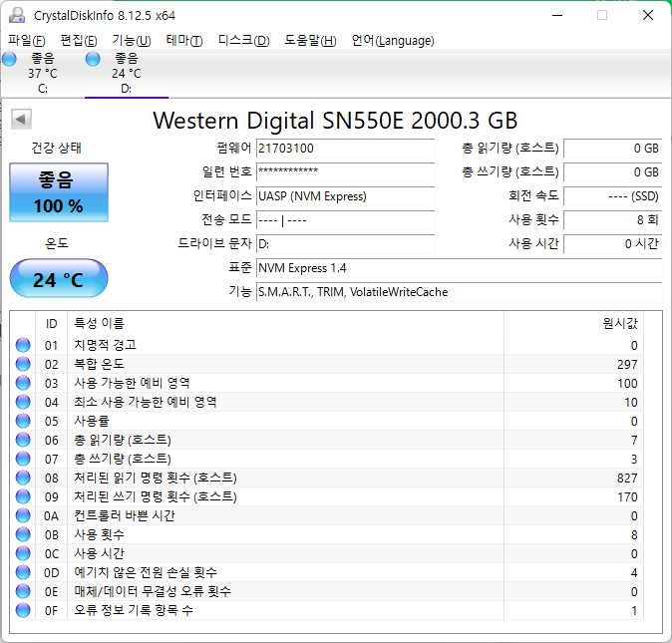
Task: Click the CrystalDiskInfo app icon in title bar
Action: (17, 15)
